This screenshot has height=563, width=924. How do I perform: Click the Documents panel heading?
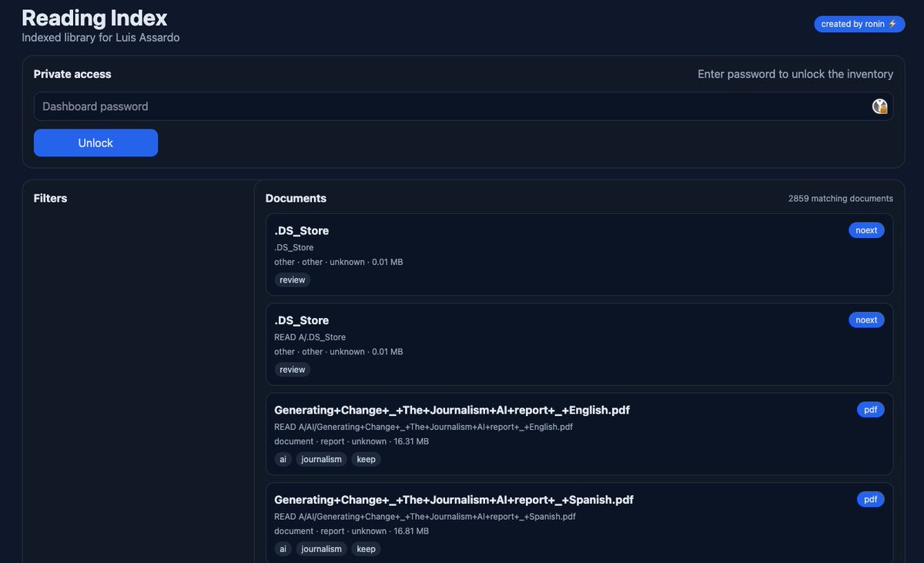click(x=296, y=198)
